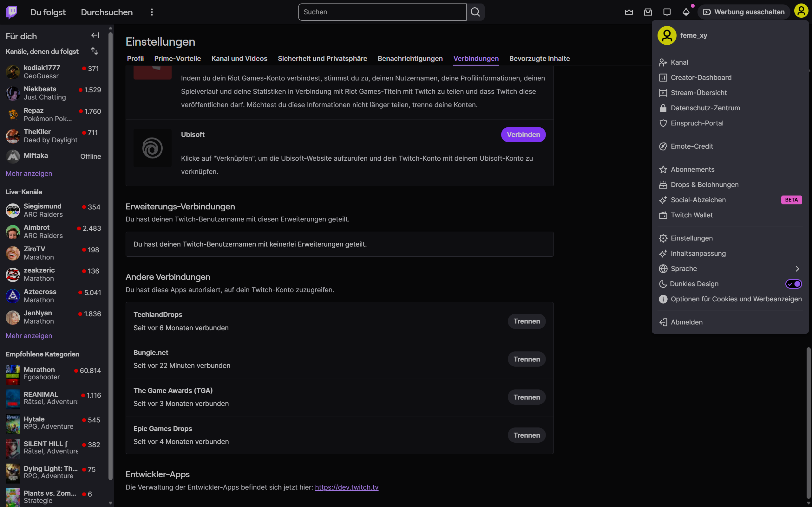The height and width of the screenshot is (507, 812).
Task: Sort followed channels with arrows icon
Action: (94, 51)
